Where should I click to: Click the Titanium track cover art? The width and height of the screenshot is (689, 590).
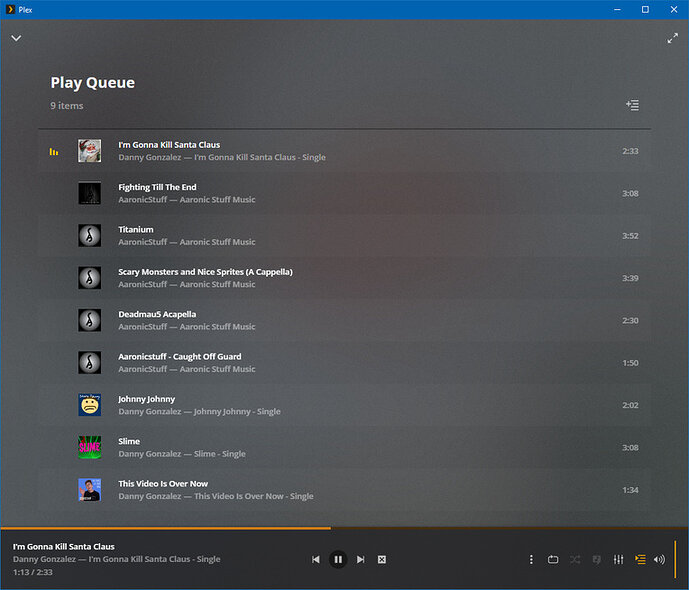coord(90,235)
